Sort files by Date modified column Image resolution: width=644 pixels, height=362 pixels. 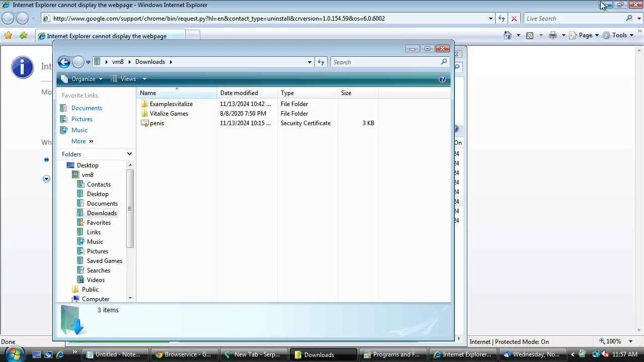coord(248,93)
